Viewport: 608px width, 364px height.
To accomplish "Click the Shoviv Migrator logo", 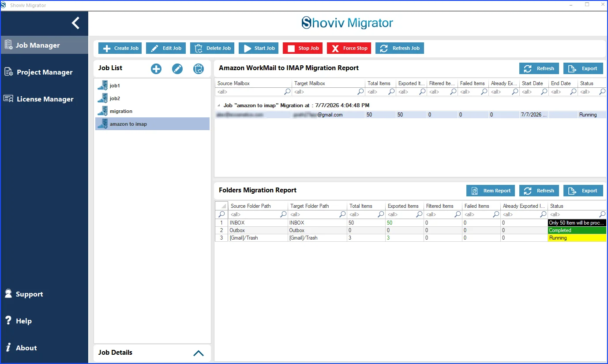I will [x=347, y=23].
